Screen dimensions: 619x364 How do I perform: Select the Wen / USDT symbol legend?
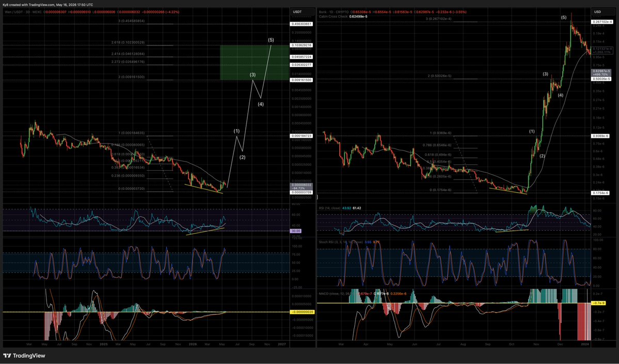click(x=23, y=12)
